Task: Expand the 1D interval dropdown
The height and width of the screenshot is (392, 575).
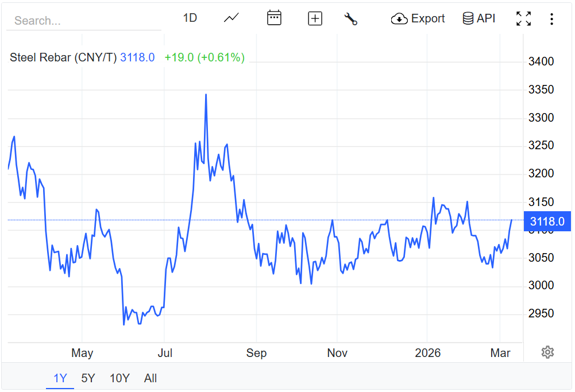Action: [190, 18]
